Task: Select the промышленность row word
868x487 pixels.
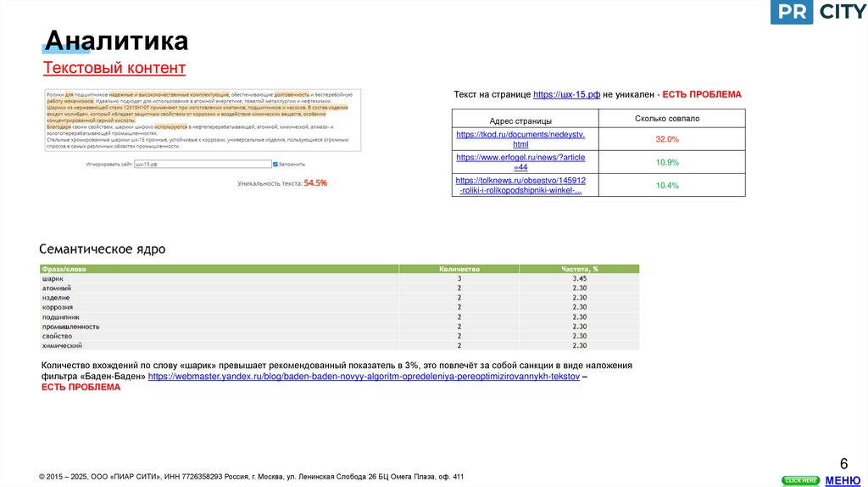Action: click(71, 327)
